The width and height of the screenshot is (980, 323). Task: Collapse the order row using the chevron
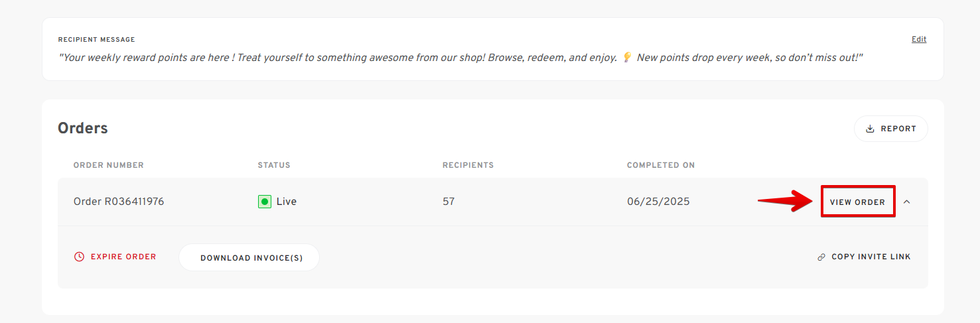tap(907, 202)
